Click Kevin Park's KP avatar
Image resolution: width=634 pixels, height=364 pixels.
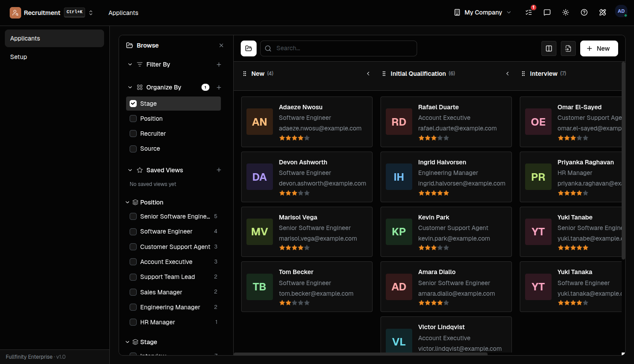click(399, 232)
